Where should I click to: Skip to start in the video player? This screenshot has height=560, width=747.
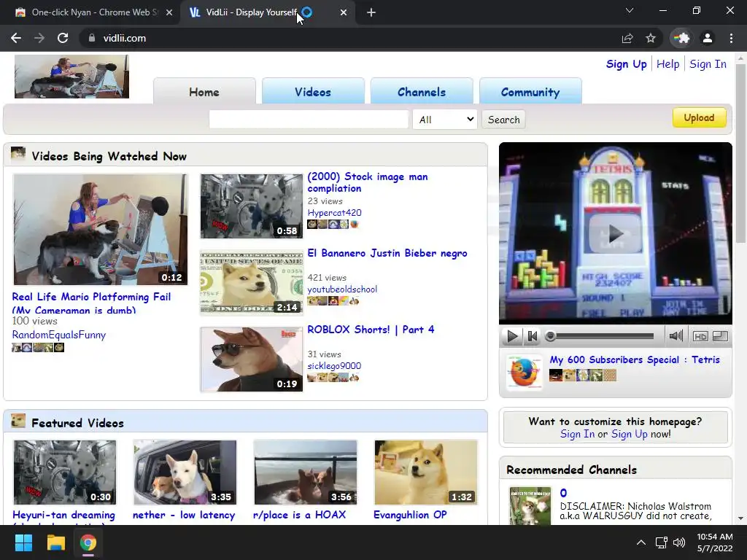click(x=532, y=336)
